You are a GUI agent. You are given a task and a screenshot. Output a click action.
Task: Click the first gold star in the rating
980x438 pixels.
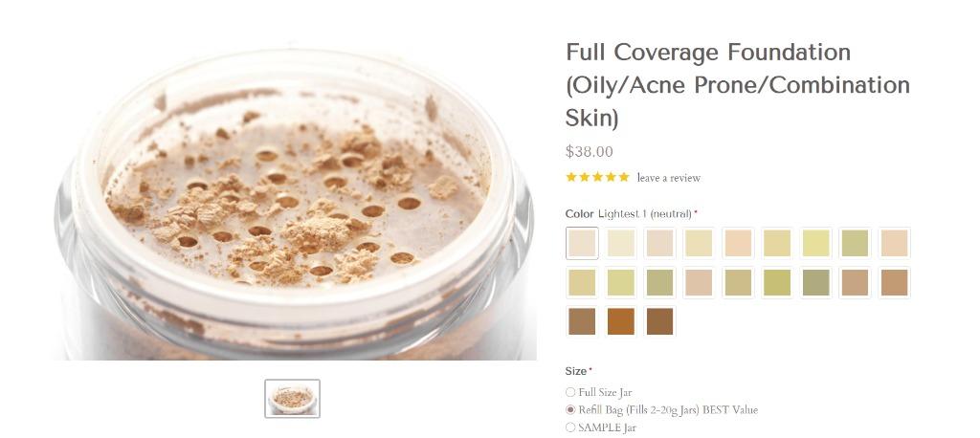(571, 177)
